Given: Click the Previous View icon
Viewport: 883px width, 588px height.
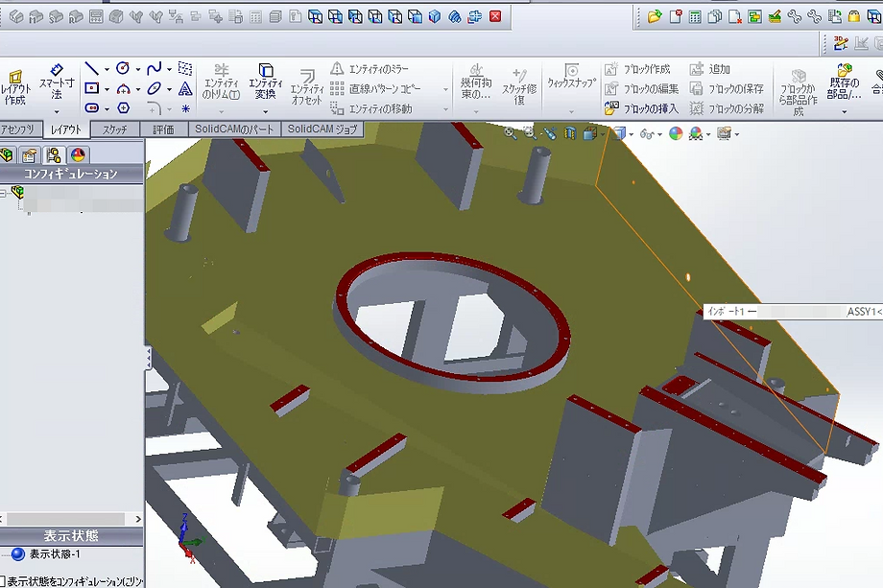Looking at the screenshot, I should [x=550, y=133].
